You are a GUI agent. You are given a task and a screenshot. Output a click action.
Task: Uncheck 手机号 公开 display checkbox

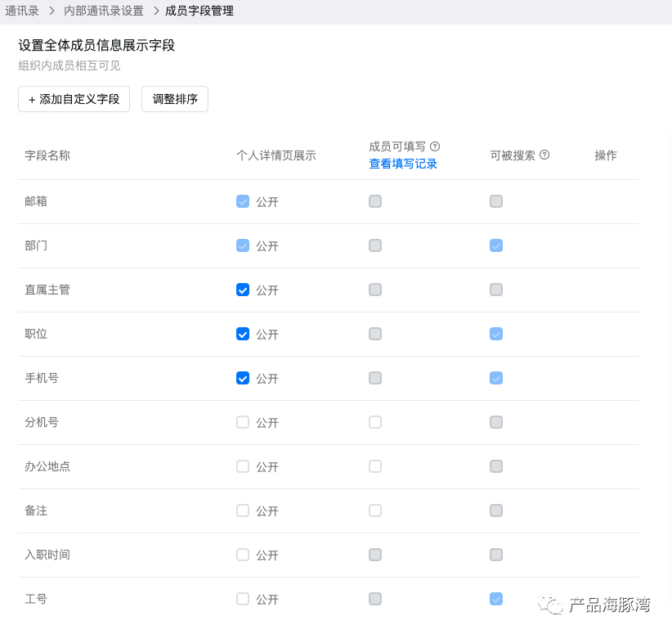click(243, 378)
